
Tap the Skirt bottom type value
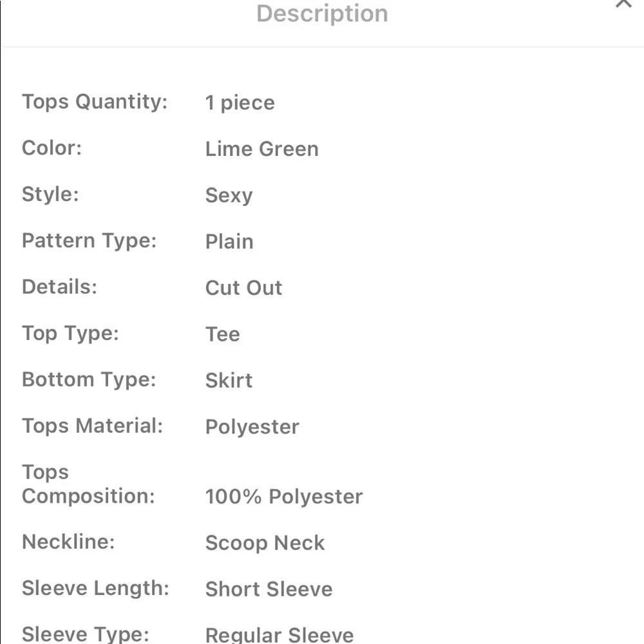(229, 381)
